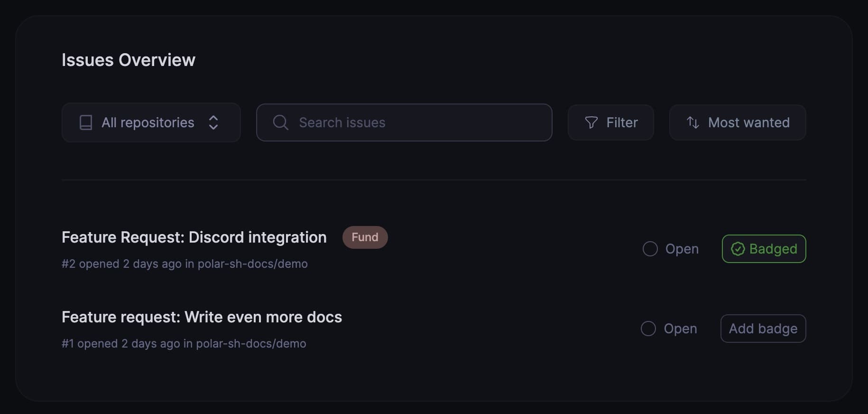Click Open status text of Write more docs issue
Viewport: 868px width, 414px height.
tap(680, 329)
